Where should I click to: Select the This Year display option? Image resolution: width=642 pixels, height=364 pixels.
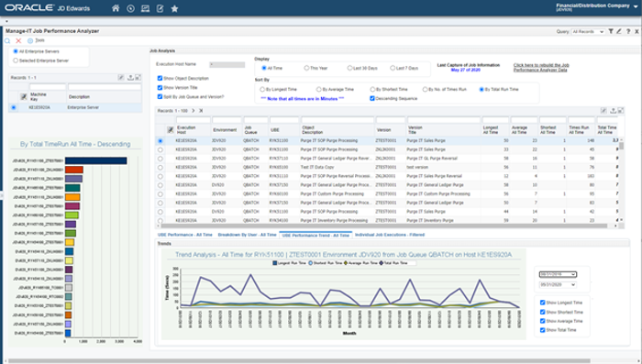coord(306,68)
